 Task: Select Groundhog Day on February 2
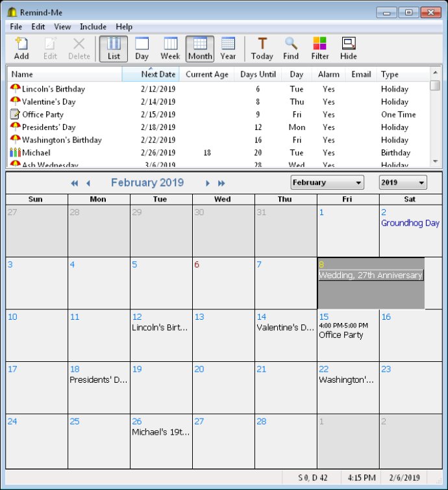click(410, 223)
